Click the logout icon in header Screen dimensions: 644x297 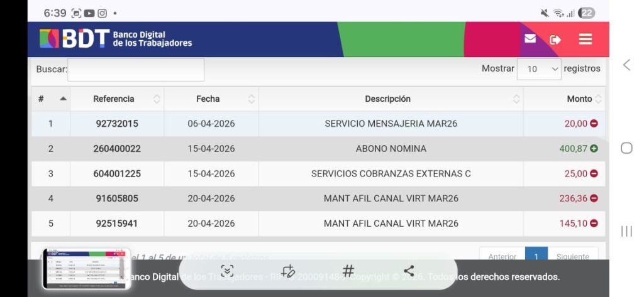tap(555, 40)
